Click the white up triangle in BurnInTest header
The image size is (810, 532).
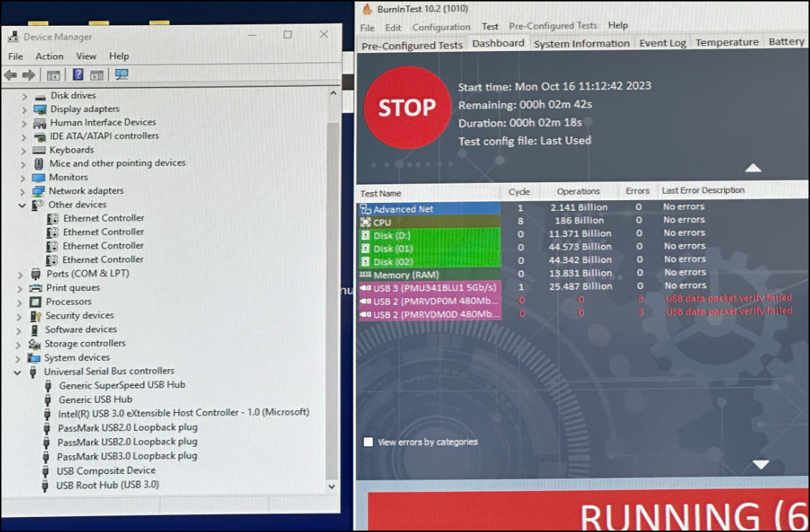[x=753, y=168]
